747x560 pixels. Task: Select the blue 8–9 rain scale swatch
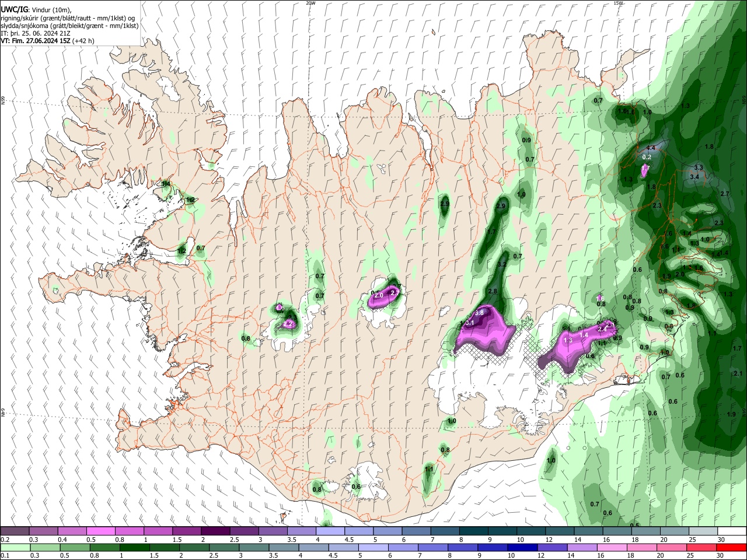pyautogui.click(x=463, y=547)
